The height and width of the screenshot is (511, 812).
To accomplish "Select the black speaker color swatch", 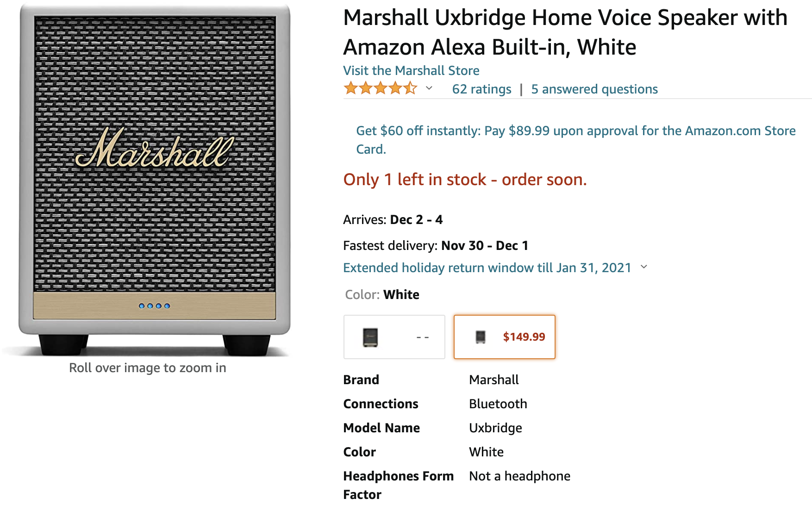I will click(x=394, y=337).
